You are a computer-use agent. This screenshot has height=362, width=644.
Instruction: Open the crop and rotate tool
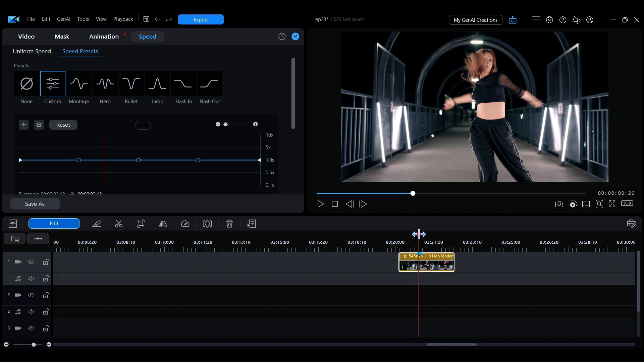141,224
